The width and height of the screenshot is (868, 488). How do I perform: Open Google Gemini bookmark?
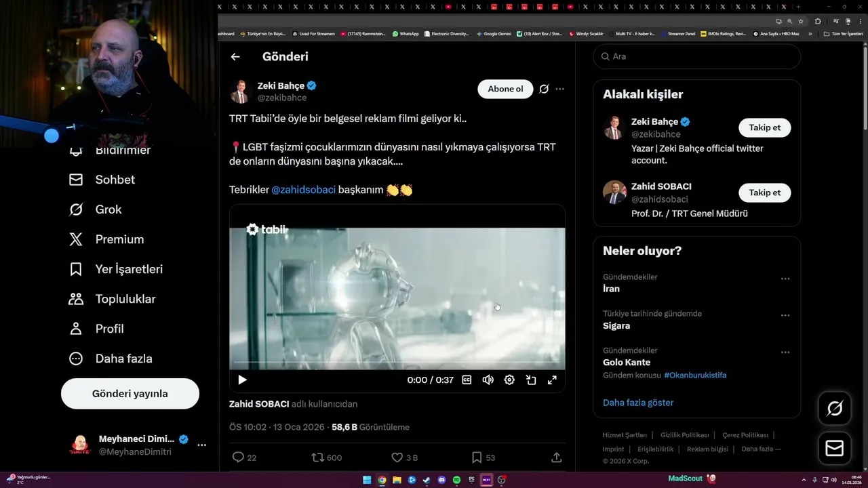coord(494,33)
